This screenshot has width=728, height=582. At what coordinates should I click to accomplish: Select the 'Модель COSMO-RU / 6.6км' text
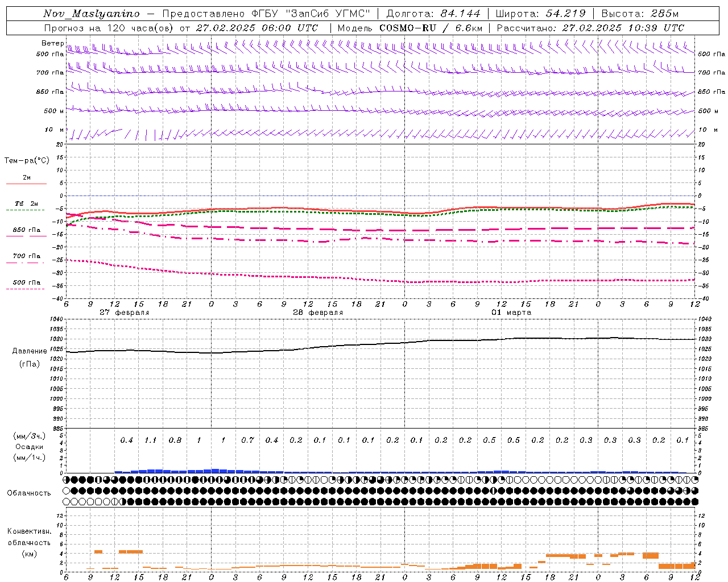(409, 28)
